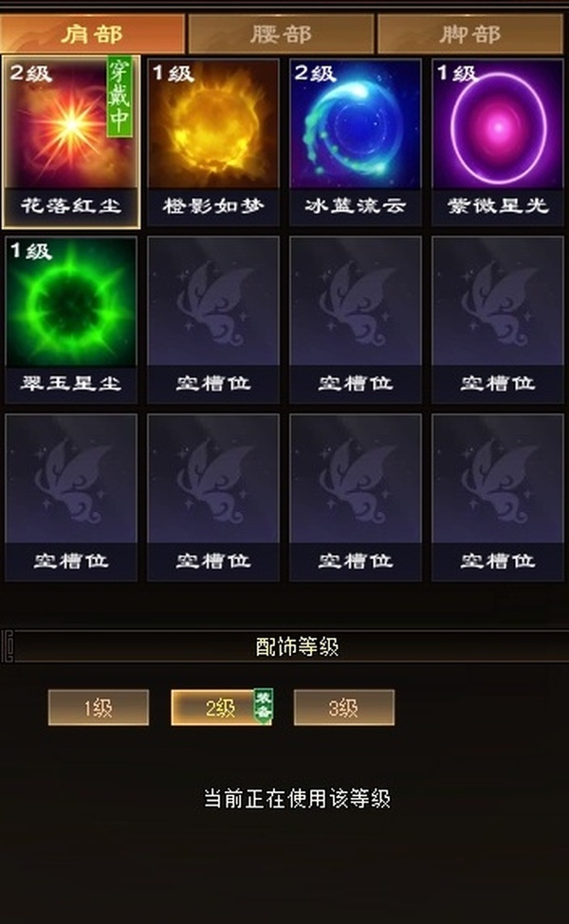Select the 1级 accessory level option
569x924 pixels.
99,707
